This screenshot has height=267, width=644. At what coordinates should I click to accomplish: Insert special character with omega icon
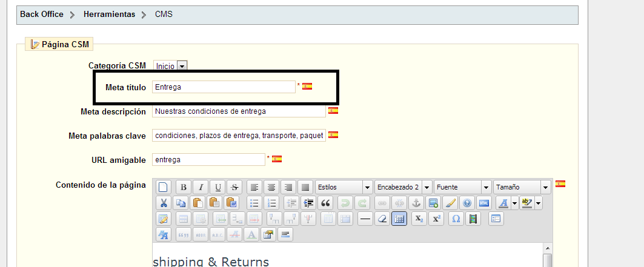click(x=456, y=219)
